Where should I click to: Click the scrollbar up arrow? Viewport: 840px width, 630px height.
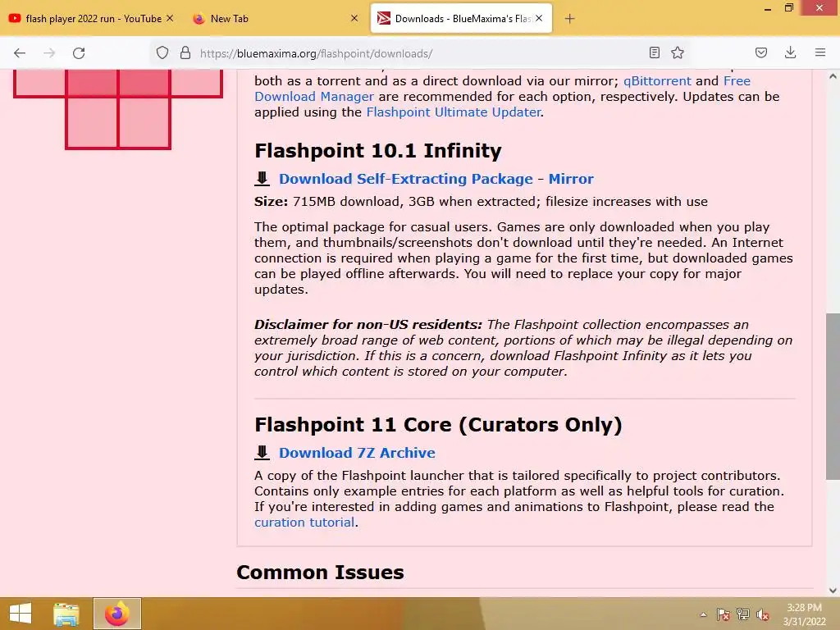tap(833, 76)
